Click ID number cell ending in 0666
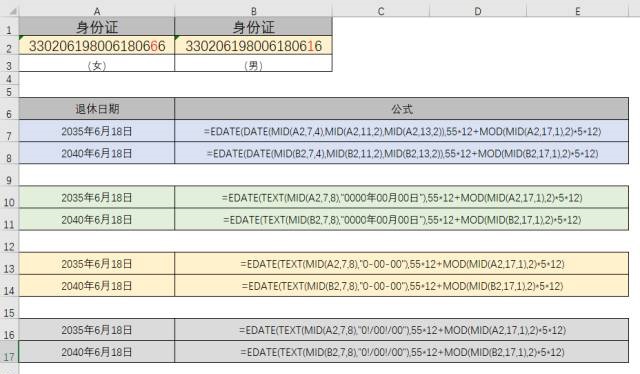 [x=97, y=46]
